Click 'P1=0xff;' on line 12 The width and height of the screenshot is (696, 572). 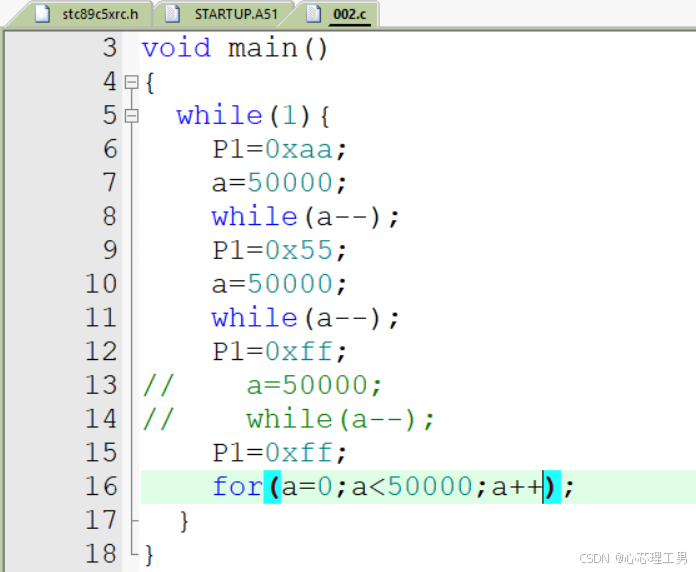point(279,352)
